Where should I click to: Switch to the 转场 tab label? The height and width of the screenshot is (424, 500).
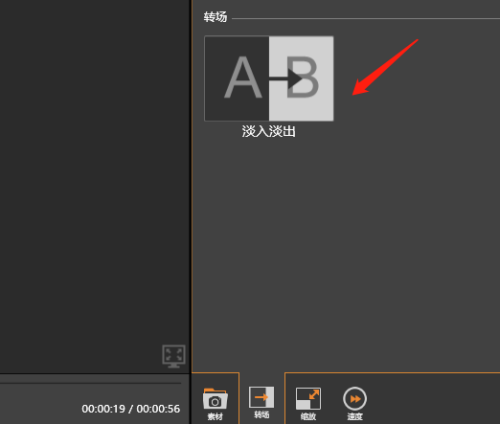pyautogui.click(x=262, y=415)
